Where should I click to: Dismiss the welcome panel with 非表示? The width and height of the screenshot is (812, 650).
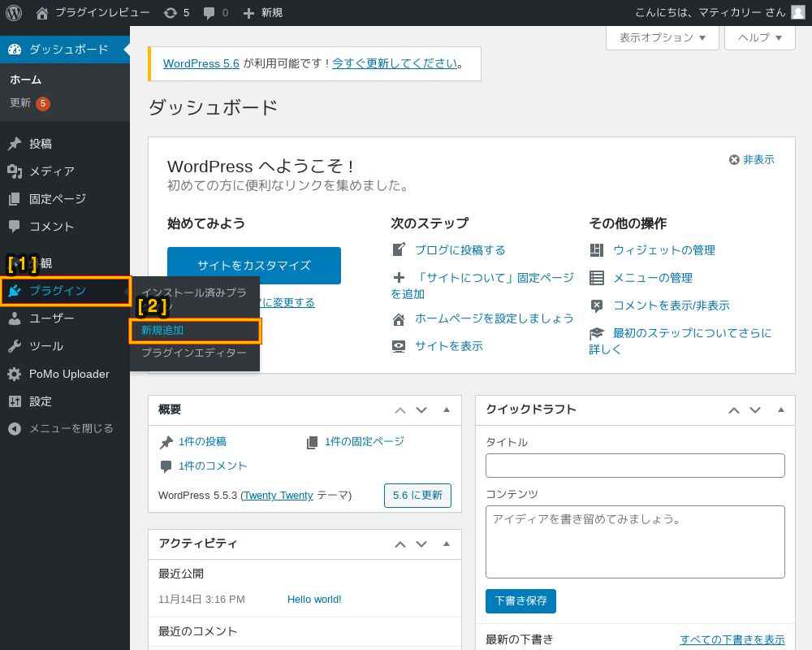click(x=751, y=159)
